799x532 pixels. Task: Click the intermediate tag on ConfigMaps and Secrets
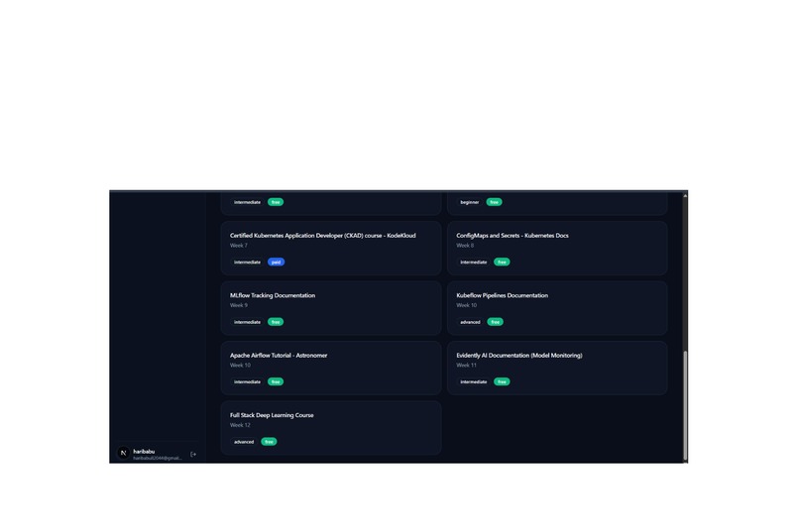coord(474,263)
